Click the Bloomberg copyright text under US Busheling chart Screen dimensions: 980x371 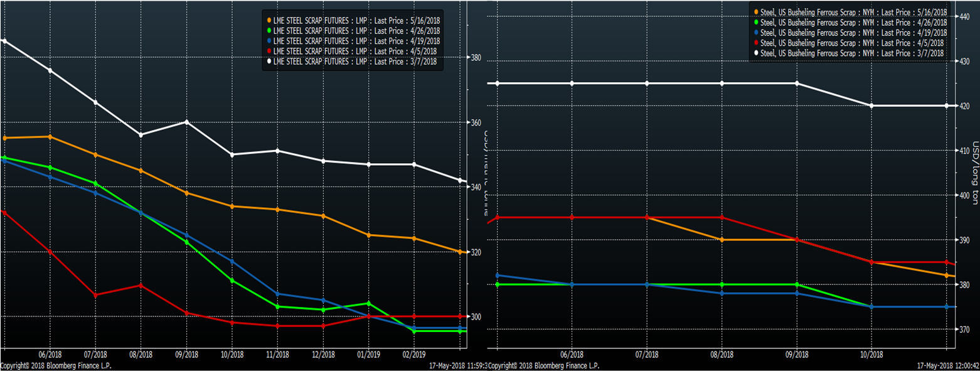[x=543, y=365]
